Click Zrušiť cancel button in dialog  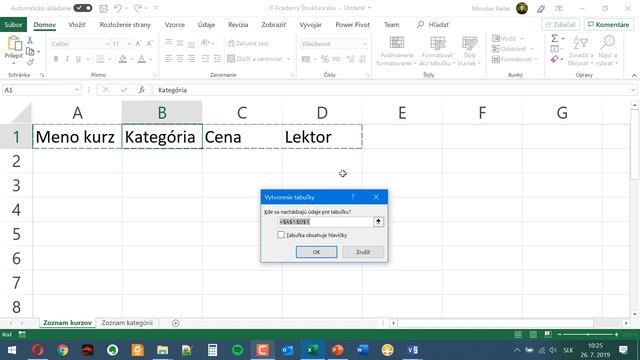(363, 252)
